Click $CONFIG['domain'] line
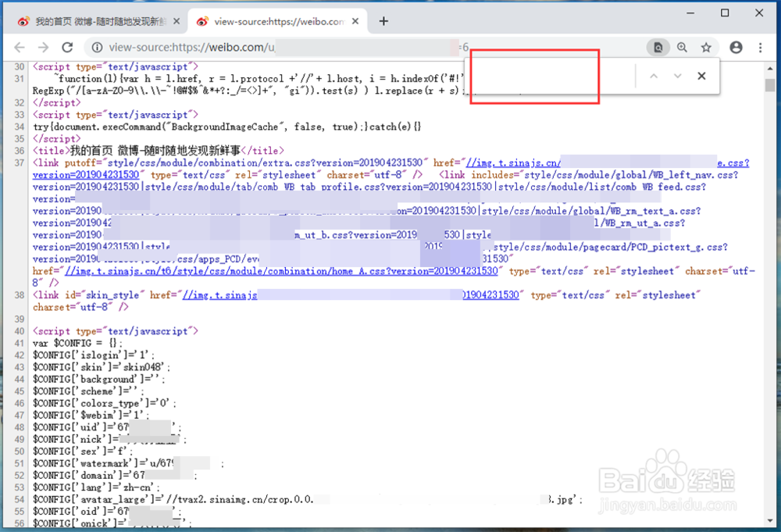This screenshot has height=532, width=781. pos(115,475)
